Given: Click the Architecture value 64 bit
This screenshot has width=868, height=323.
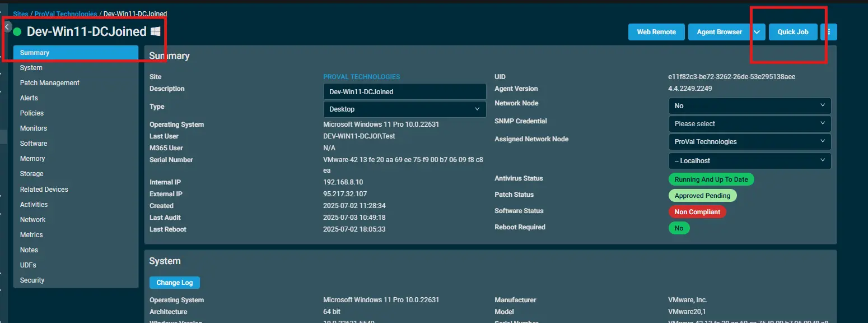Looking at the screenshot, I should point(332,312).
